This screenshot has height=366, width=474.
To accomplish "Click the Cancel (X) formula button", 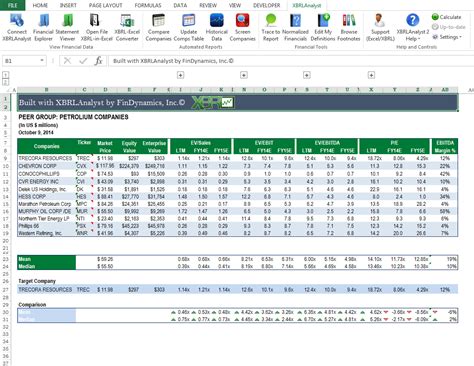I will click(x=67, y=61).
